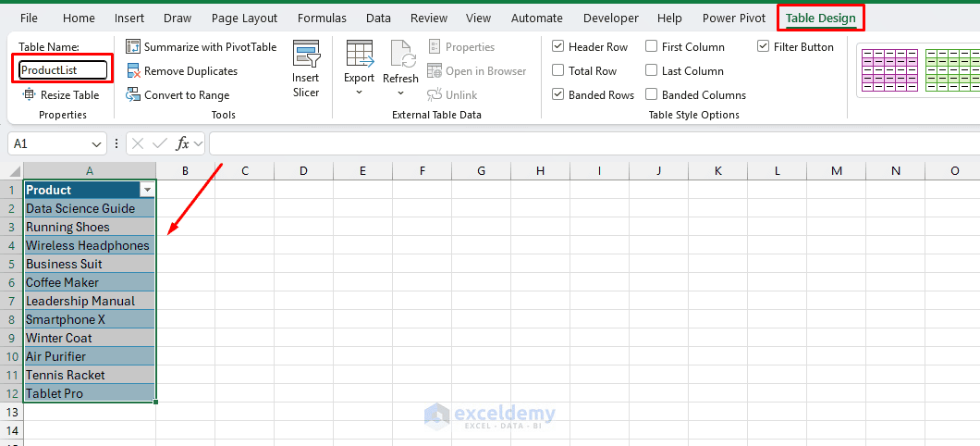
Task: Click the three-dot handle beside the Name Box
Action: pyautogui.click(x=116, y=143)
